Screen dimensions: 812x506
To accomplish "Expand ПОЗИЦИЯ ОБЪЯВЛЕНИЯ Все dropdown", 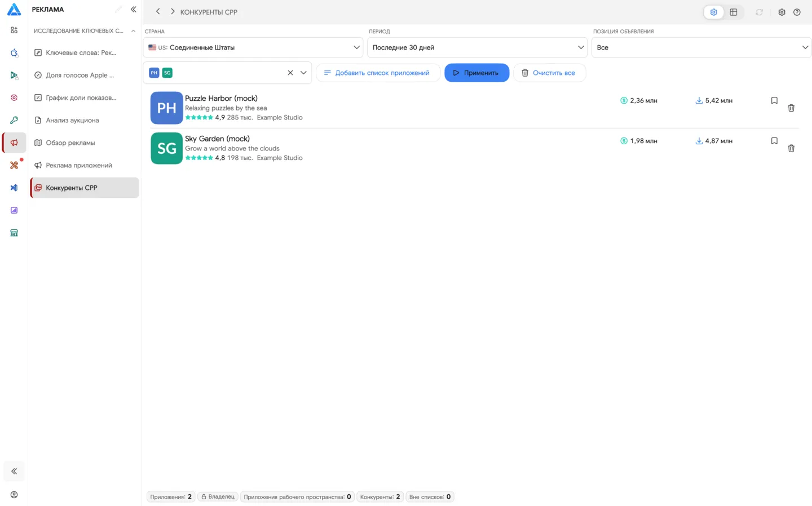I will coord(701,47).
